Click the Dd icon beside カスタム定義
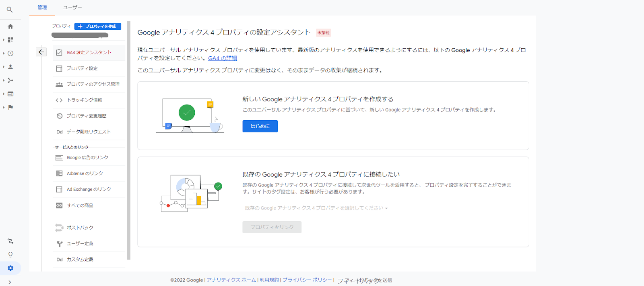The height and width of the screenshot is (286, 644). [x=59, y=260]
